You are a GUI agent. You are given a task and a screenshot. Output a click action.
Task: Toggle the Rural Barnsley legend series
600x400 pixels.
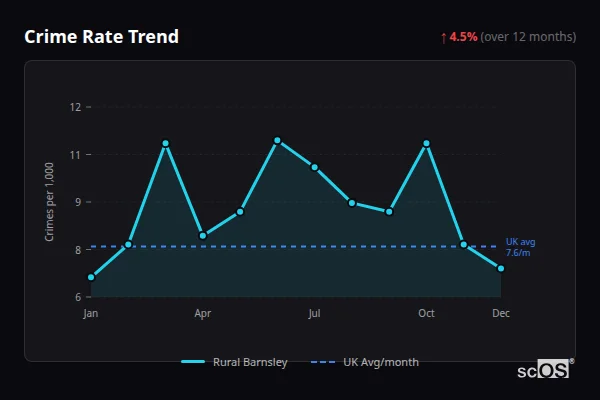[x=250, y=362]
